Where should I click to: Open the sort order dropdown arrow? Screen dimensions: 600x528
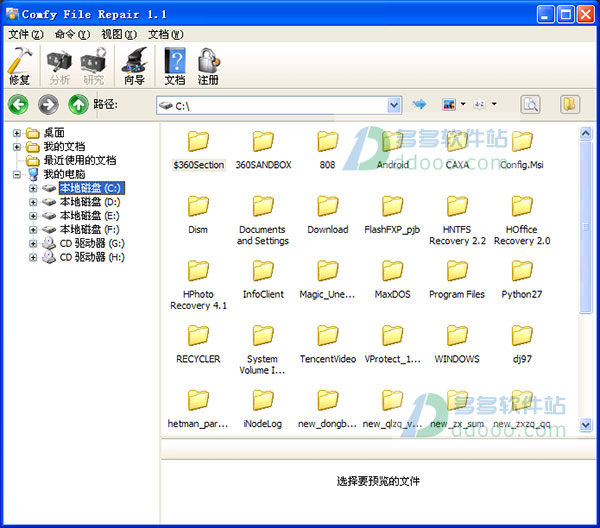[x=494, y=104]
